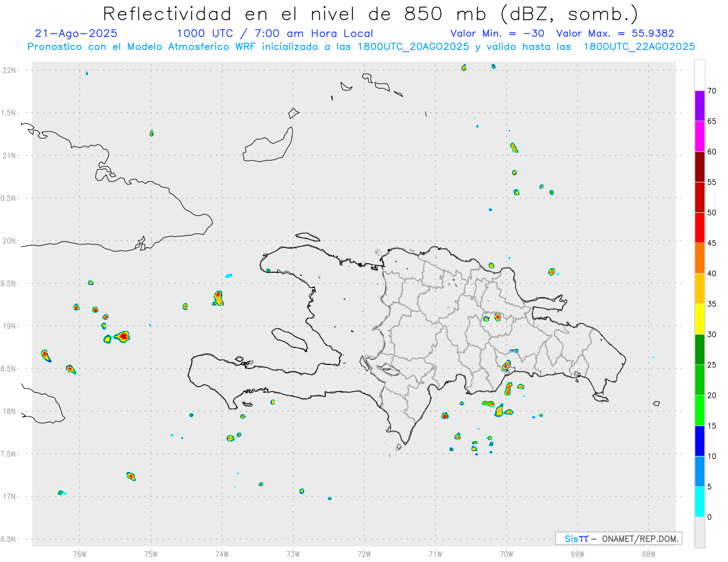
Task: Click the colorbar tick label '5'
Action: point(709,487)
